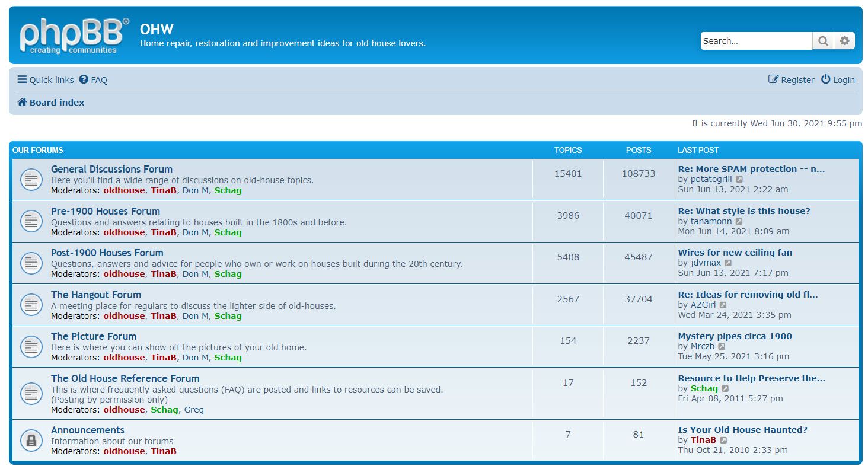Viewport: 868px width, 469px height.
Task: Click the Post-1900 Houses Forum status icon
Action: 31,263
